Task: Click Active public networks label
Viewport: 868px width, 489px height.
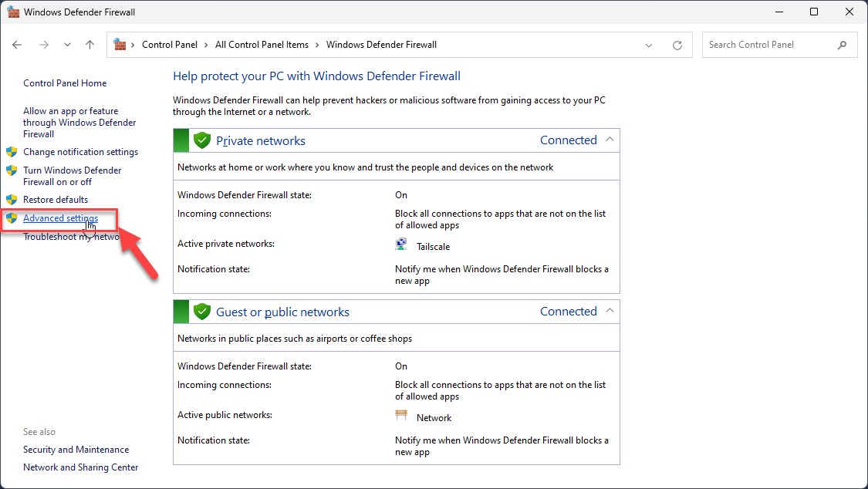Action: pos(225,415)
